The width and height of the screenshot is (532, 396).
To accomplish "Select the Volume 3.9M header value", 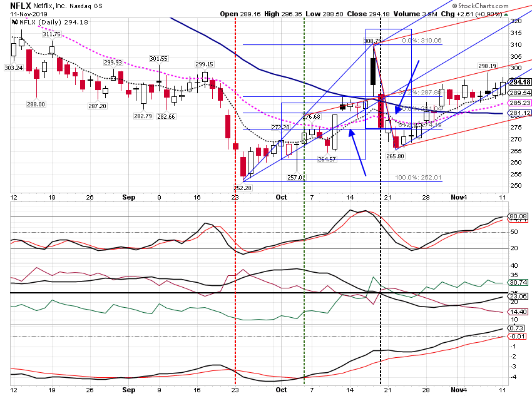I will click(416, 14).
